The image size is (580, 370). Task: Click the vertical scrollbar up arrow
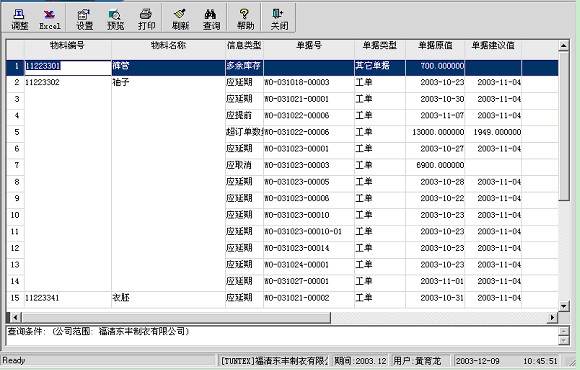[x=563, y=46]
